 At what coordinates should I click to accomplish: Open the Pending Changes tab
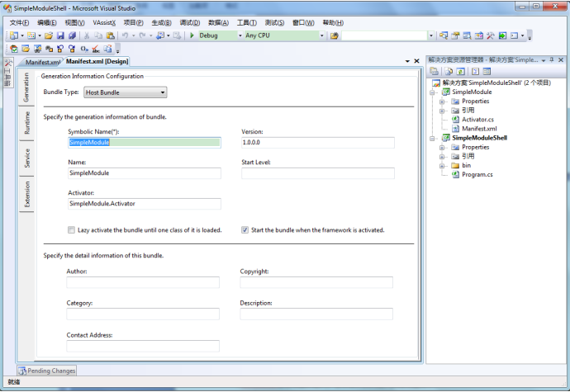click(x=47, y=371)
